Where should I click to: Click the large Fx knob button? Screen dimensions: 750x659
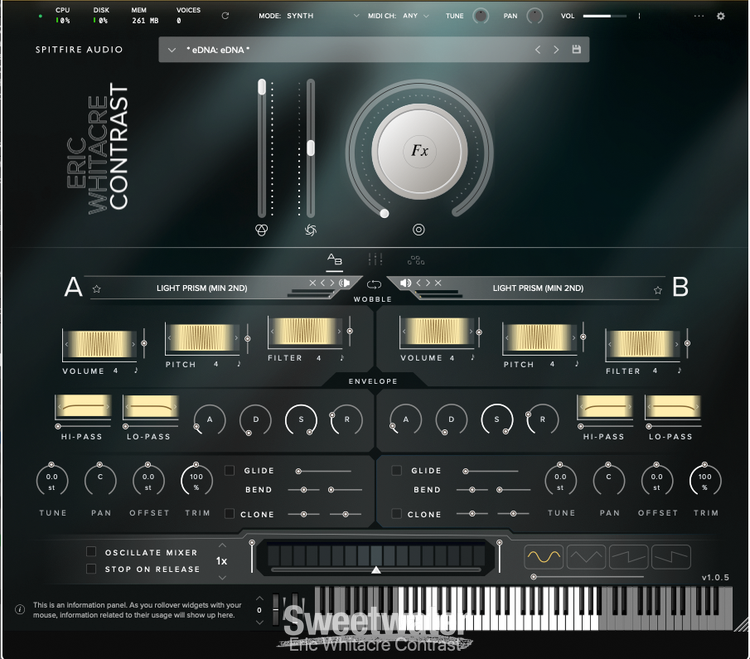(x=418, y=151)
